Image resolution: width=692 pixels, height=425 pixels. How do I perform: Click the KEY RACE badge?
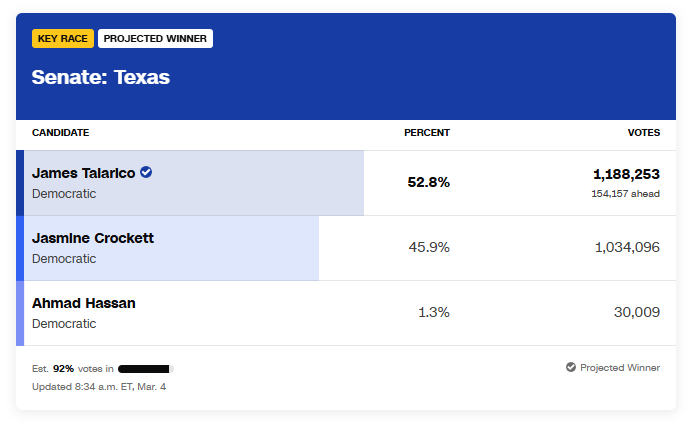click(63, 39)
